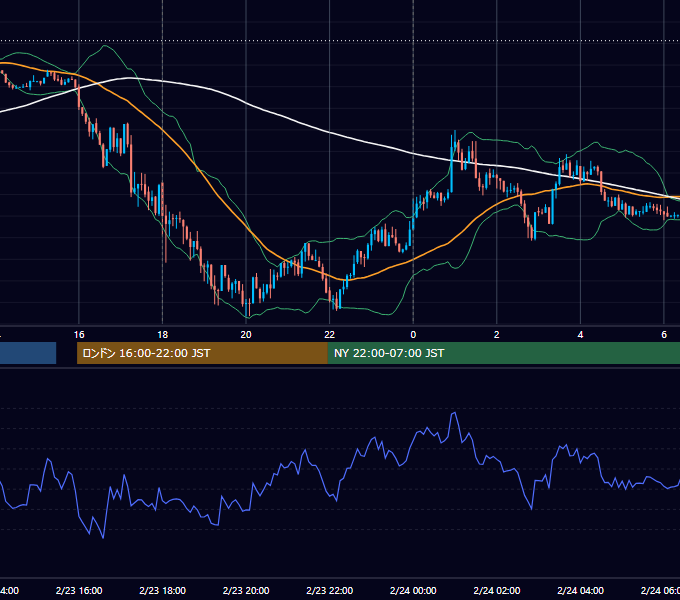Click the 2/24 04:00 date label
Image resolution: width=680 pixels, height=600 pixels.
580,590
